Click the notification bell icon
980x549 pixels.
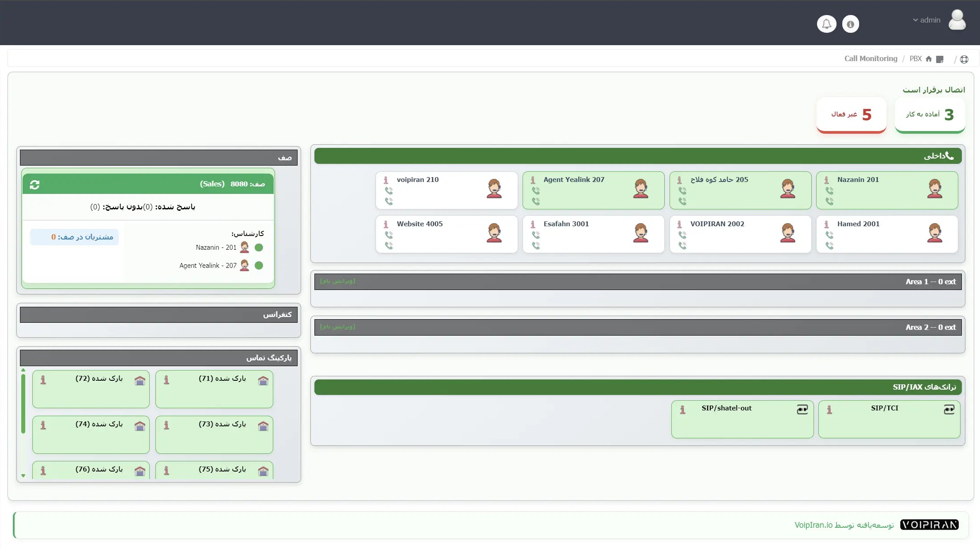point(826,24)
